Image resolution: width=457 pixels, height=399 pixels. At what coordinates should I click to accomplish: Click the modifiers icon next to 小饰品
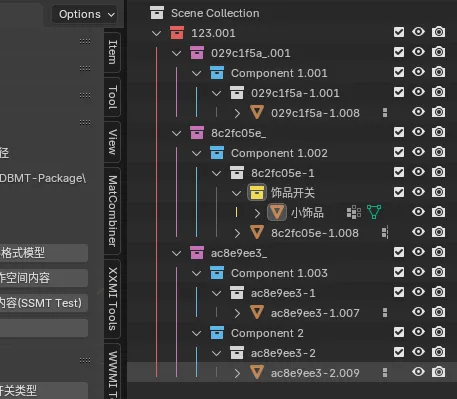tap(354, 212)
